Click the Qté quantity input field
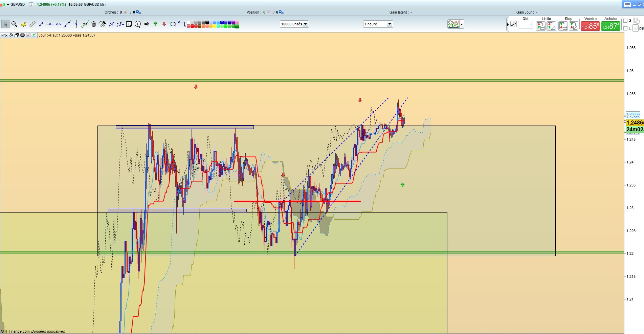Screen dimensions: 644x334 (526, 25)
